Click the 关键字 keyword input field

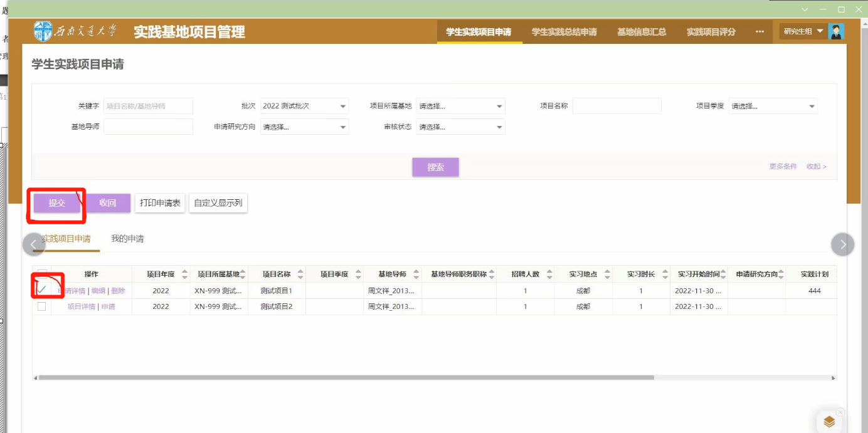(x=148, y=107)
